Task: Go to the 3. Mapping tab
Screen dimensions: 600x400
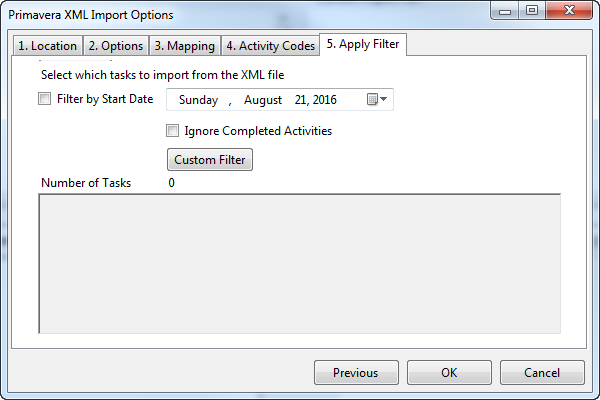Action: [x=185, y=46]
